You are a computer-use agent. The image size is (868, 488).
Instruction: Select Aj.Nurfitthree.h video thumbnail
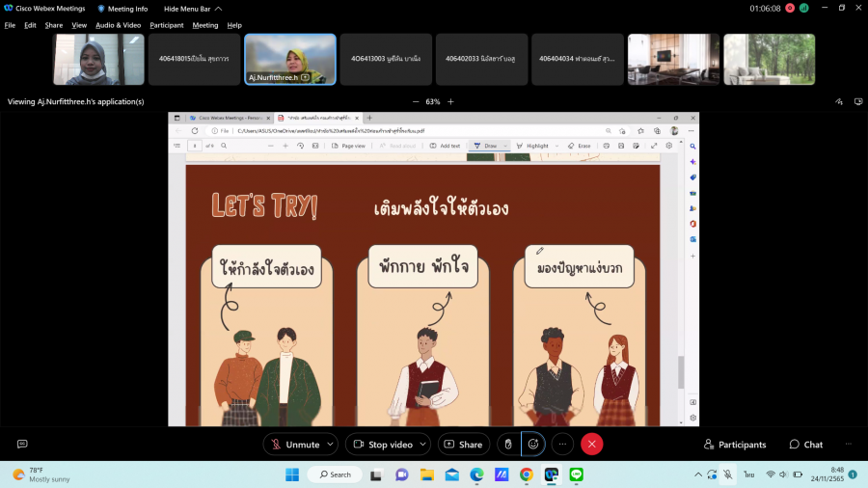pos(289,60)
